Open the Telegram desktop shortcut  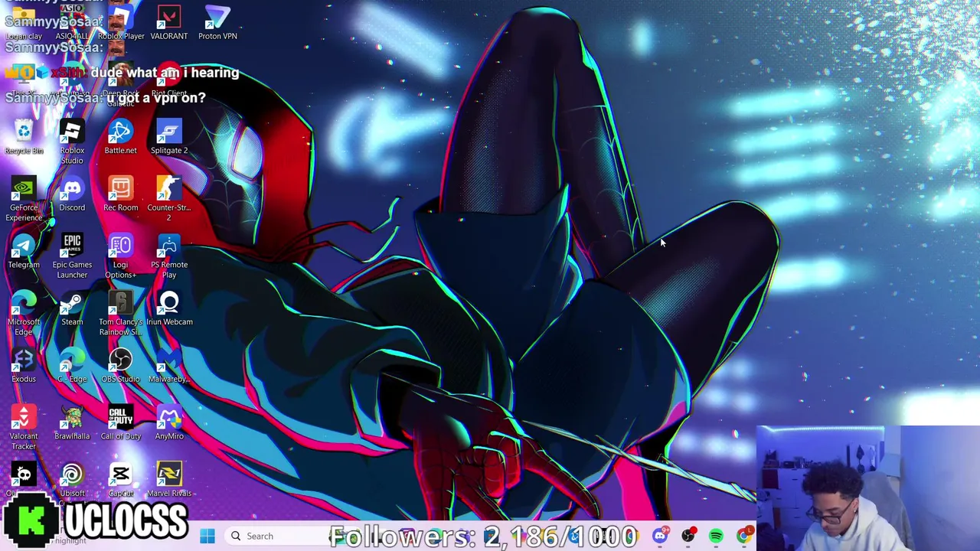[x=24, y=252]
